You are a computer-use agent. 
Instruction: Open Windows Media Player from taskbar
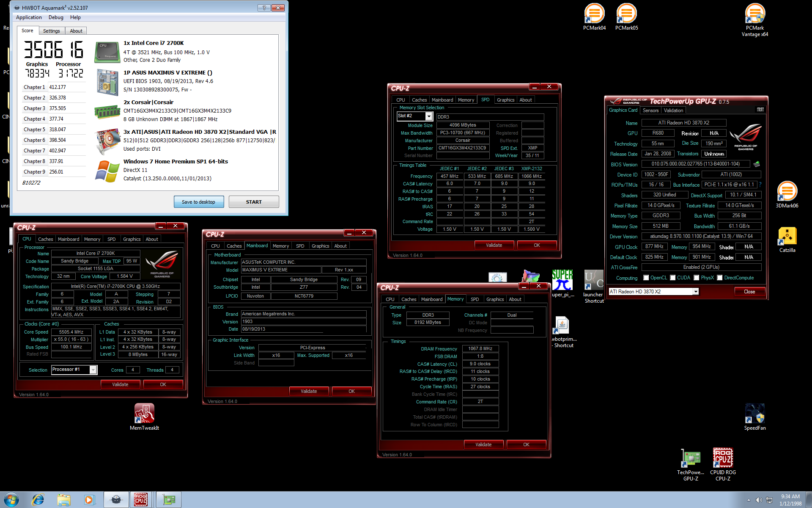click(x=89, y=500)
